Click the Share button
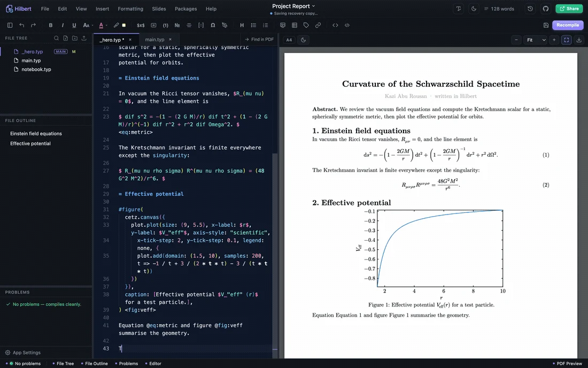Screen dimensions: 588x368 pos(569,9)
